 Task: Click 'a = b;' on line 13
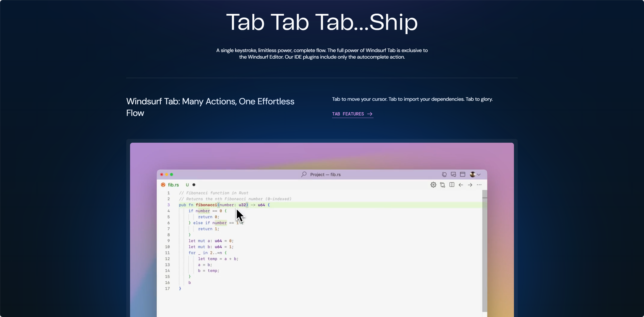click(x=205, y=265)
